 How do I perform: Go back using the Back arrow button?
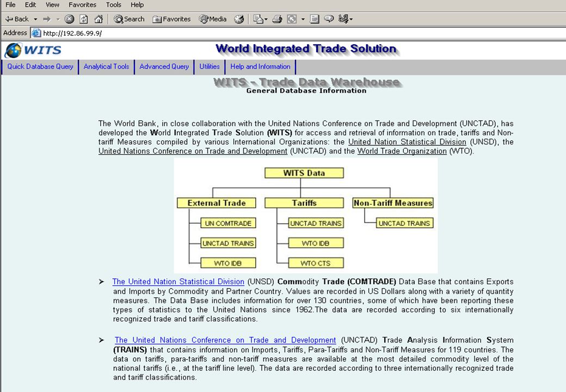tap(17, 19)
